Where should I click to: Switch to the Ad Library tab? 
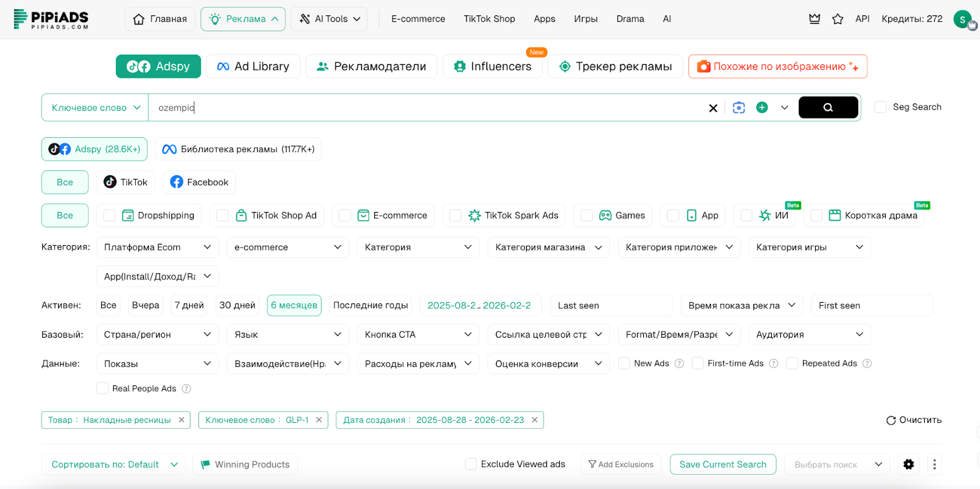pos(253,66)
